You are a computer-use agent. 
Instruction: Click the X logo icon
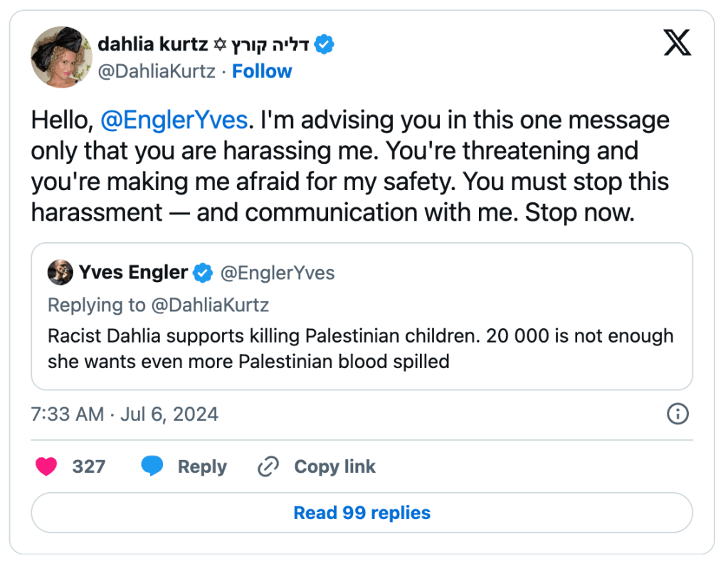click(x=677, y=43)
